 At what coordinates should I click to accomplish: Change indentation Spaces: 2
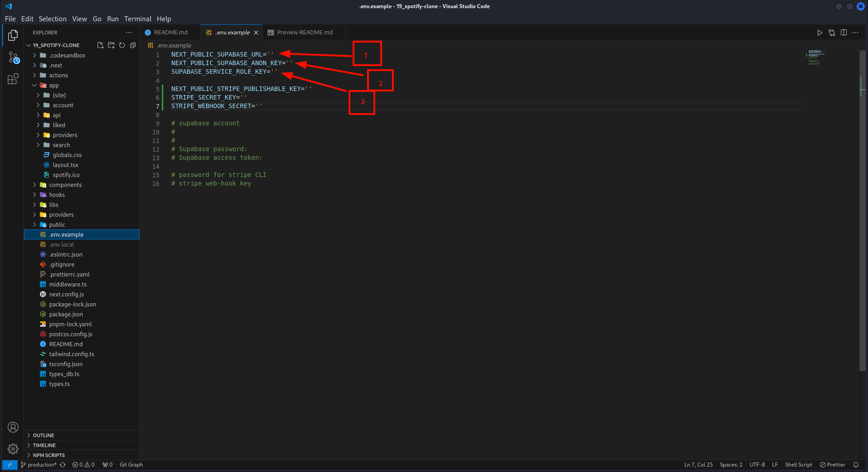731,465
